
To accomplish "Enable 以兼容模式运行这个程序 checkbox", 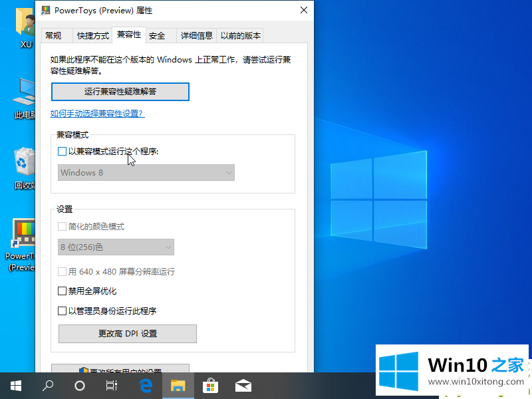I will coord(63,152).
